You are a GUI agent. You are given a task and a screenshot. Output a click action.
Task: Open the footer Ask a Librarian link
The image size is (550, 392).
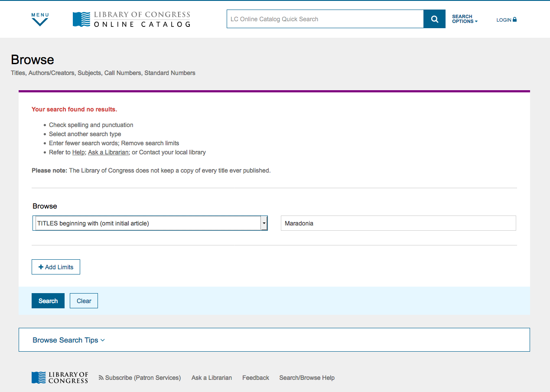[x=212, y=378]
